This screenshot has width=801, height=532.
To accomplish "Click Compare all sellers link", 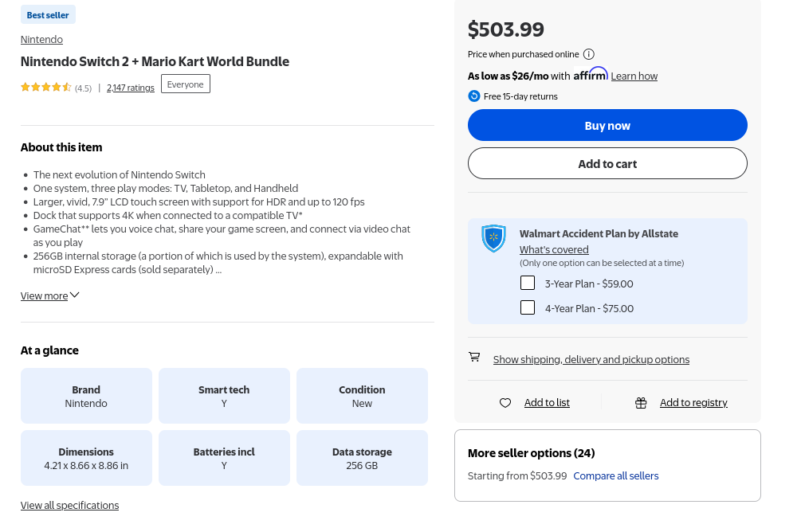I will 615,475.
